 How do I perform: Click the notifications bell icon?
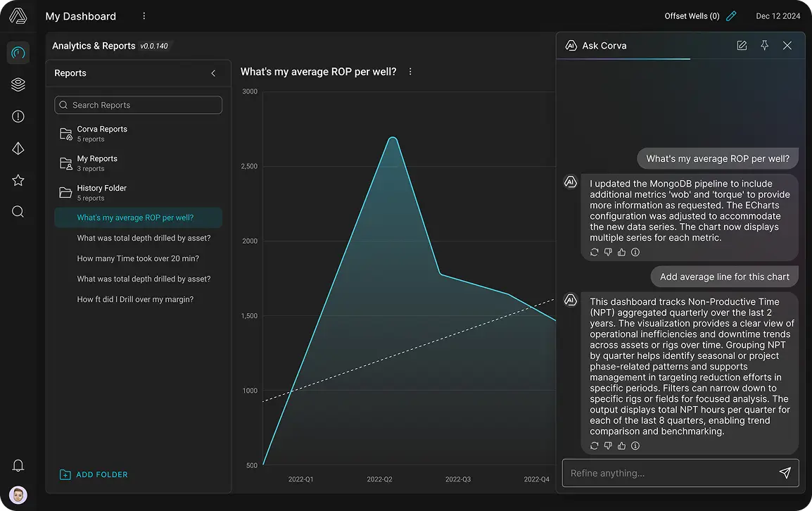point(18,465)
